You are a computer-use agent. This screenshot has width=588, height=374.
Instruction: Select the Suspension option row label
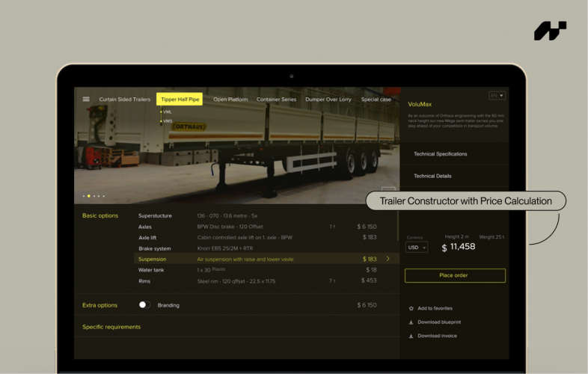pos(152,260)
